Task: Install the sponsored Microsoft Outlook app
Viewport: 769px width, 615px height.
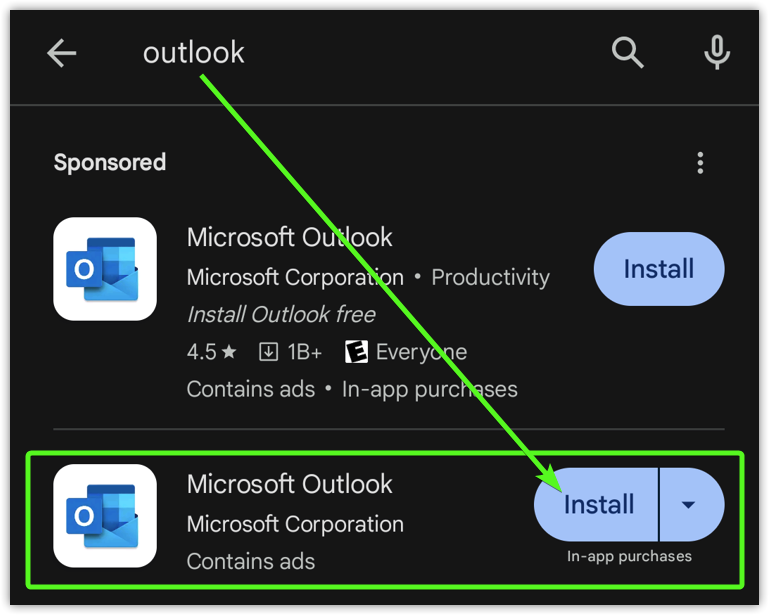Action: point(659,269)
